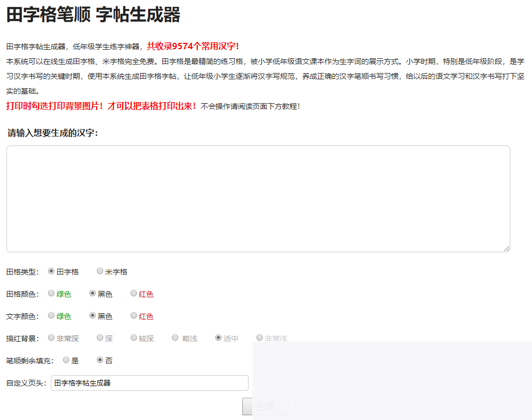This screenshot has width=532, height=420.
Task: Select 略浅 tracing background shade
Action: coord(175,337)
